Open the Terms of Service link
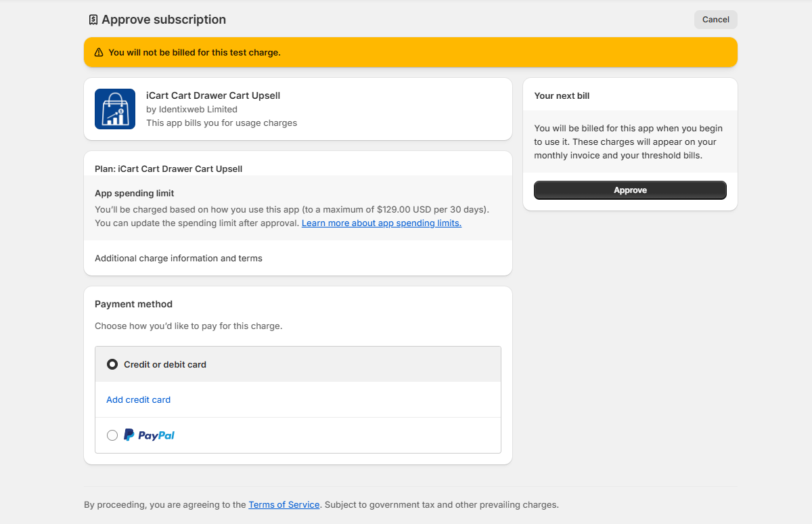Image resolution: width=812 pixels, height=524 pixels. click(x=284, y=504)
